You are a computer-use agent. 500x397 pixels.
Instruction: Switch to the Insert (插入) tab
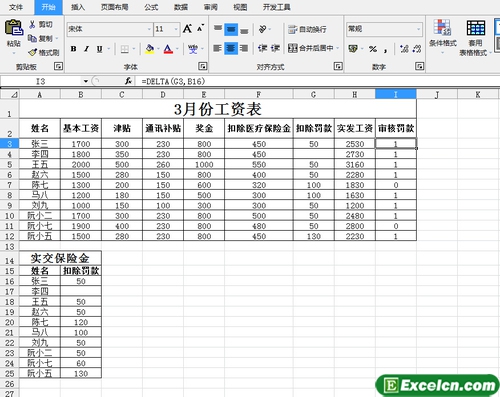[x=78, y=7]
